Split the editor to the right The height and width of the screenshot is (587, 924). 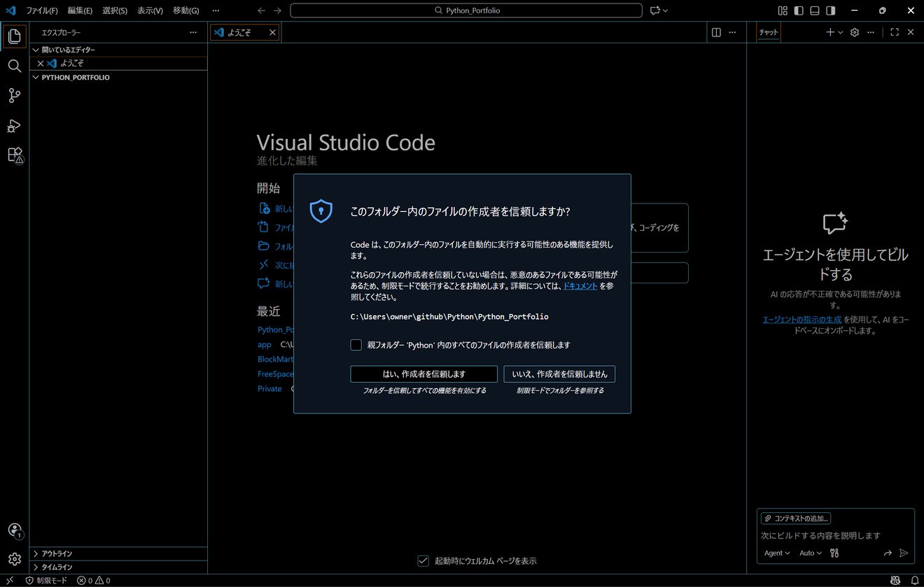(716, 32)
